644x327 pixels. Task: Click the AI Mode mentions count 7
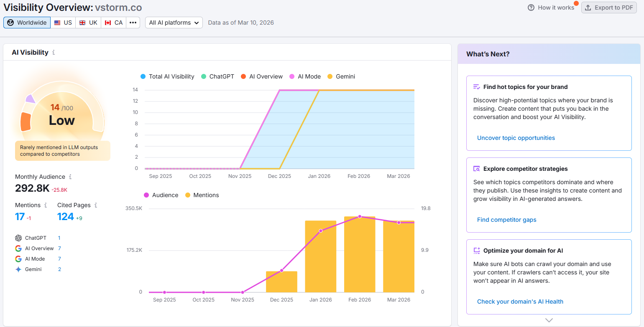[59, 259]
